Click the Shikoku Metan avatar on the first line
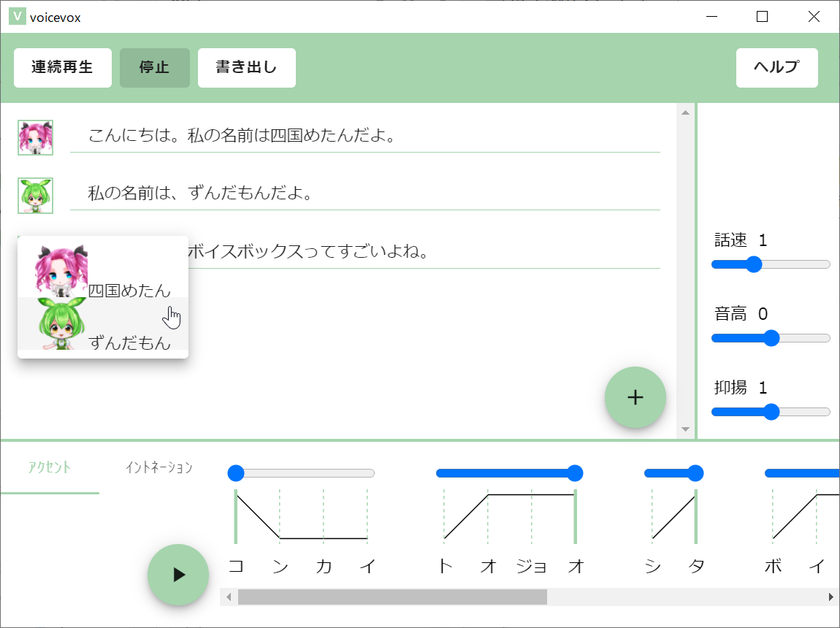840x628 pixels. (x=35, y=137)
